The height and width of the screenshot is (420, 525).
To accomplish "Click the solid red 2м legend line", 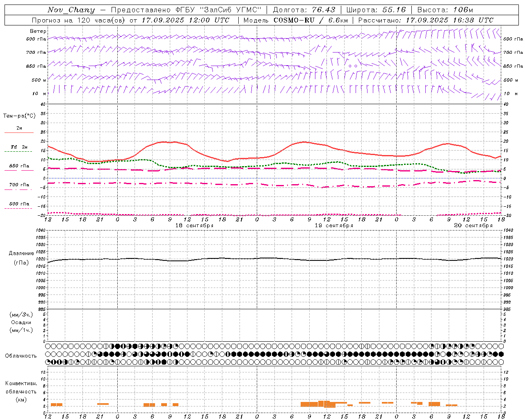I will click(x=19, y=133).
